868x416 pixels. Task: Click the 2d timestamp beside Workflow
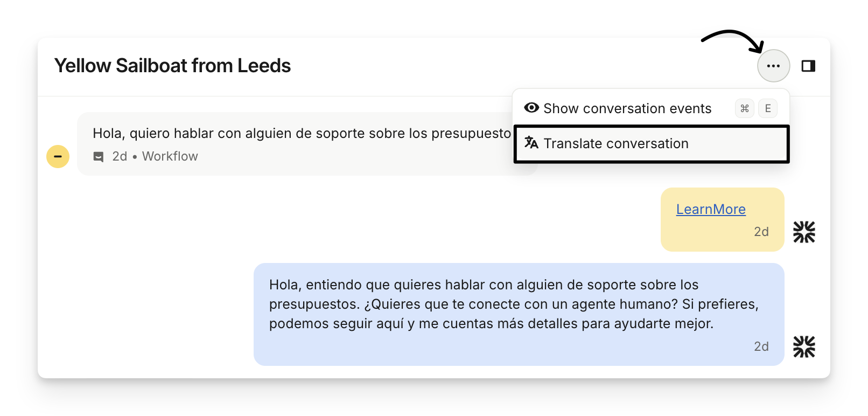click(x=120, y=156)
